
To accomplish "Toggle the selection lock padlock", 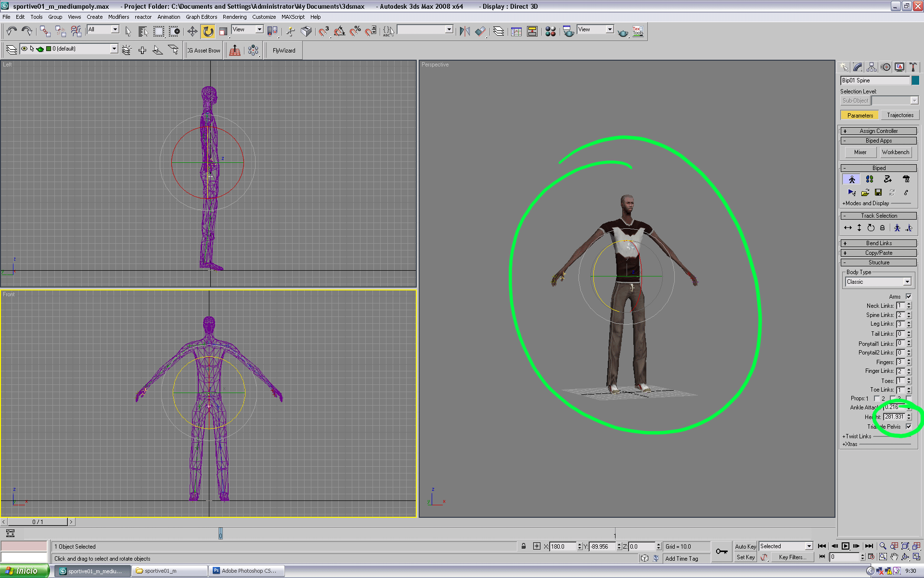I will (x=524, y=546).
